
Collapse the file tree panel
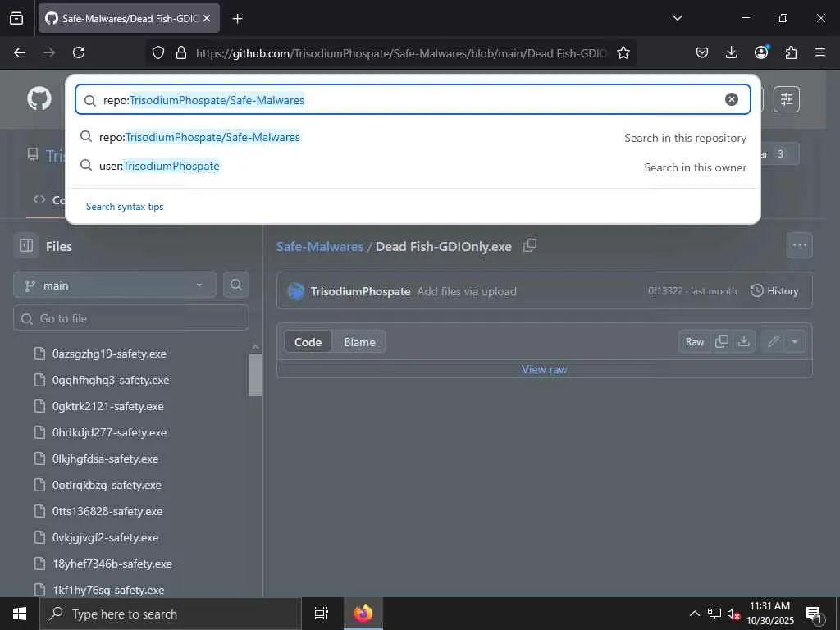point(26,246)
